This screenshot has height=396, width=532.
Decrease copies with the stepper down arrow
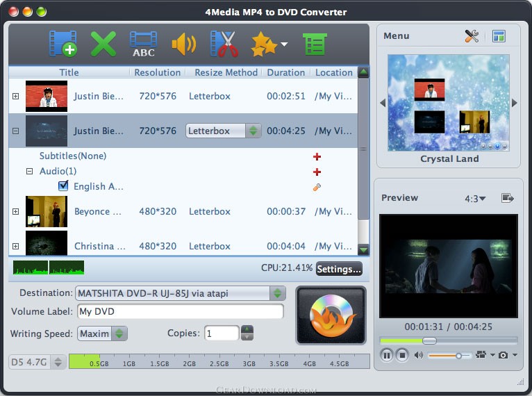pyautogui.click(x=247, y=337)
